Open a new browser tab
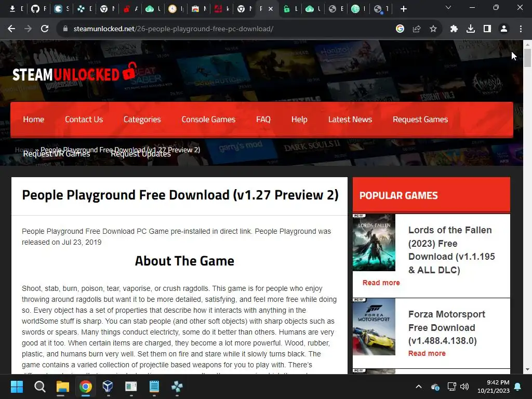Screen dimensions: 532x399 (403, 9)
